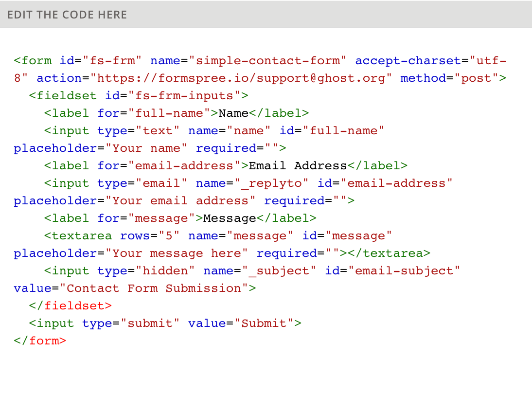This screenshot has width=532, height=395.
Task: Click the textarea rows "5" value
Action: [x=169, y=236]
